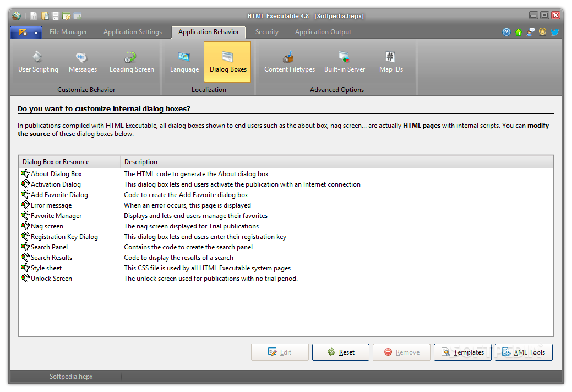Select the Activation Dialog row

(286, 184)
